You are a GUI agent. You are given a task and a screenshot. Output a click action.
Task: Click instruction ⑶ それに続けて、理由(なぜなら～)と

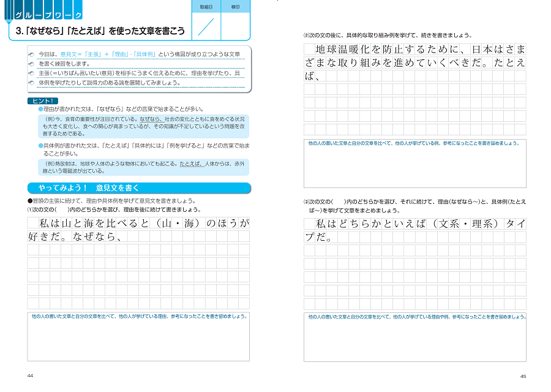[x=415, y=206]
